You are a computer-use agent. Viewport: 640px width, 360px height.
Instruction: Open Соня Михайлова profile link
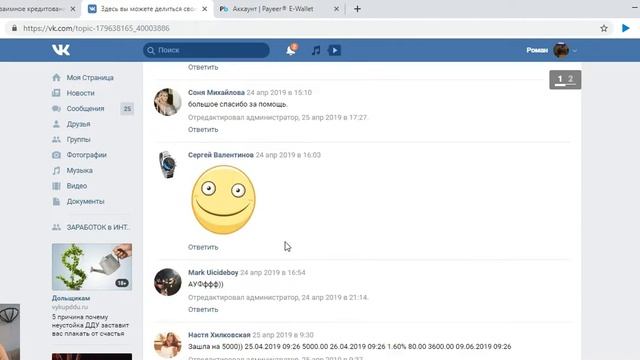216,93
